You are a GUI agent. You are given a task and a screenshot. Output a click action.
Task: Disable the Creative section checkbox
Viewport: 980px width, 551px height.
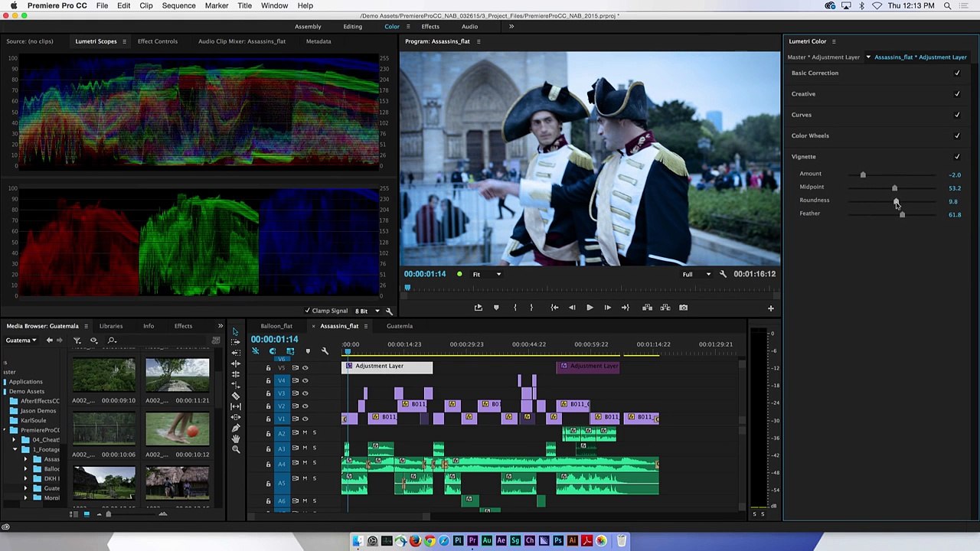tap(957, 93)
